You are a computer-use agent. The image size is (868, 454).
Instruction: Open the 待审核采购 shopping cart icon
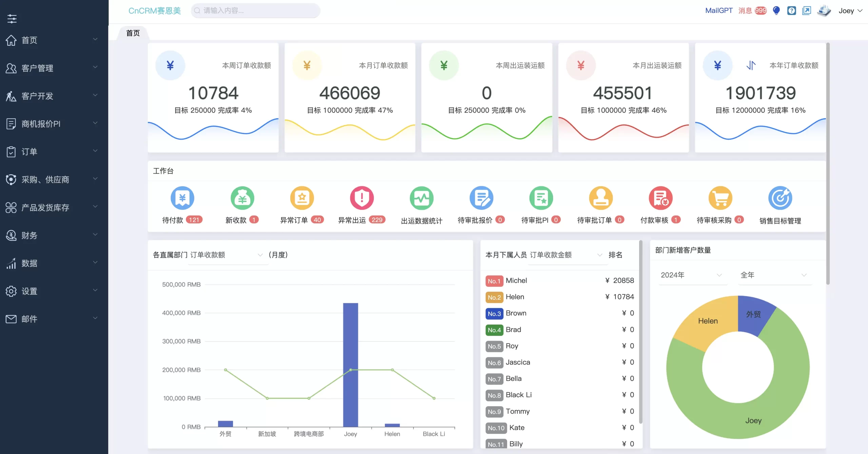click(720, 198)
